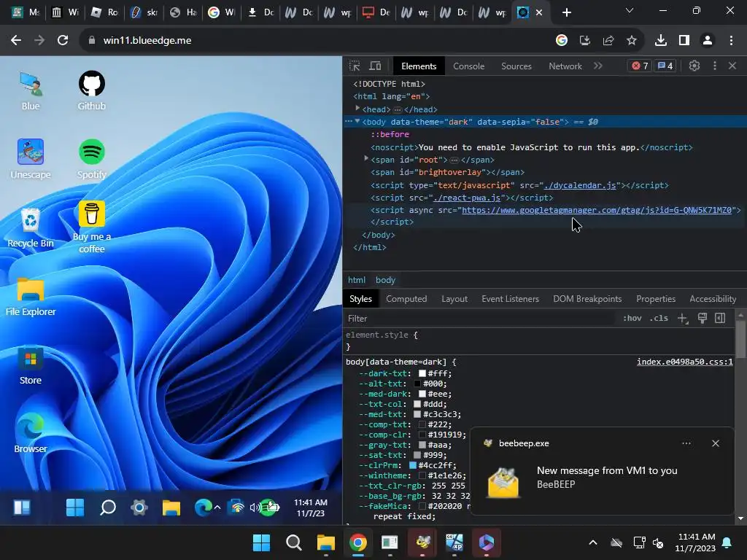Open the Unescape desktop icon
The width and height of the screenshot is (747, 560).
click(31, 160)
